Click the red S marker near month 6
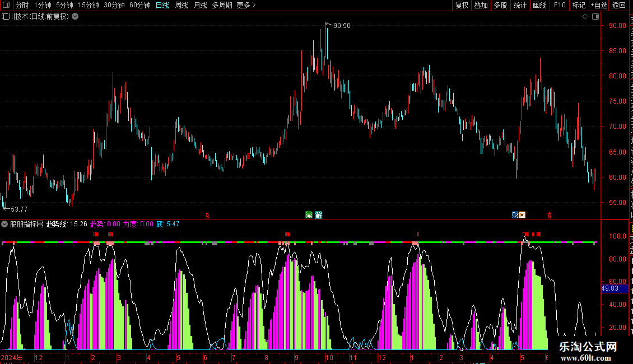The height and width of the screenshot is (364, 633). click(207, 216)
